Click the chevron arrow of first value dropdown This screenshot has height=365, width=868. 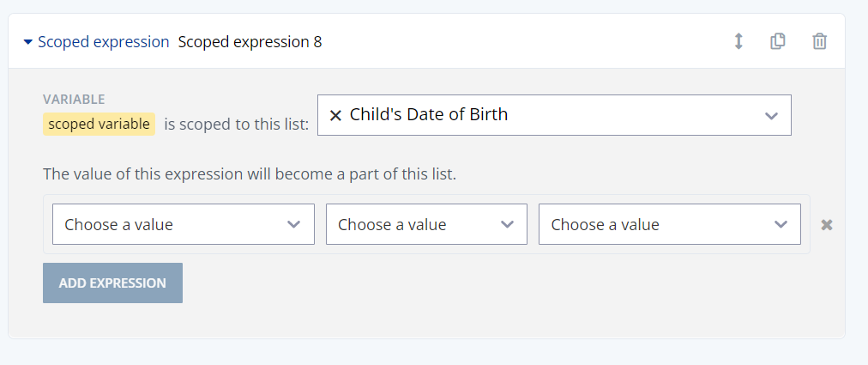294,224
